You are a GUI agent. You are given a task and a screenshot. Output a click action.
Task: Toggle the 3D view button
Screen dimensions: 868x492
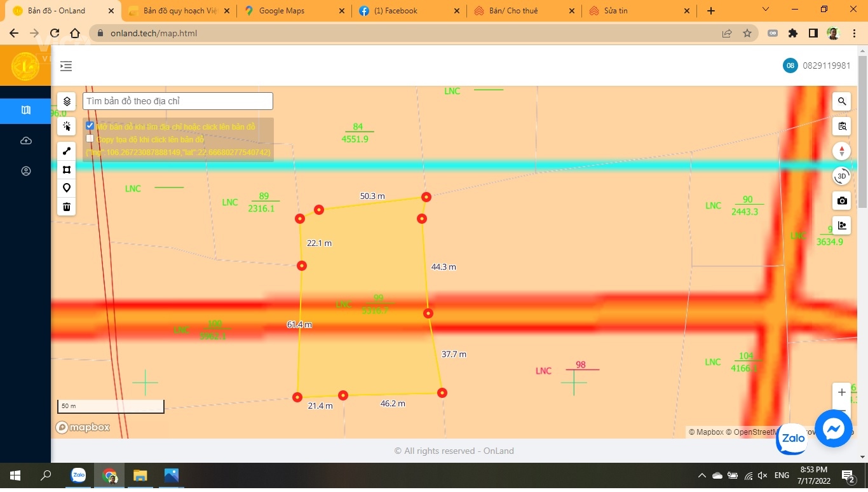pos(842,176)
